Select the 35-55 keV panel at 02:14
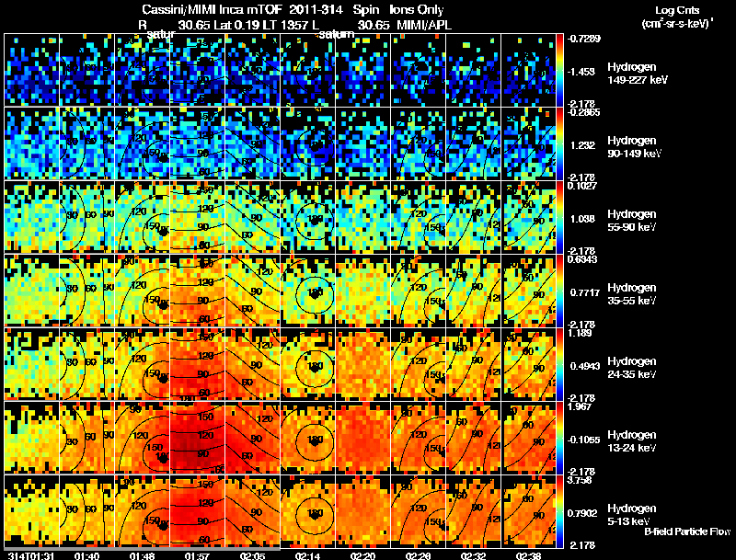The width and height of the screenshot is (736, 560). coord(307,291)
